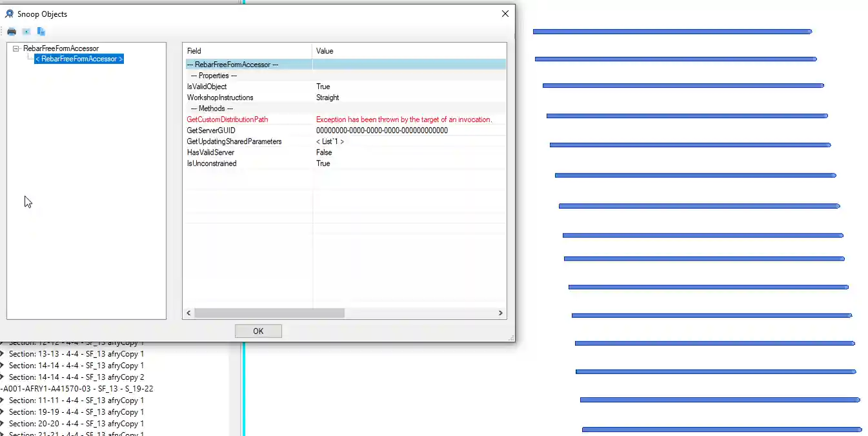This screenshot has width=868, height=436.
Task: Select the WorkshopInstructions property row
Action: click(x=220, y=97)
